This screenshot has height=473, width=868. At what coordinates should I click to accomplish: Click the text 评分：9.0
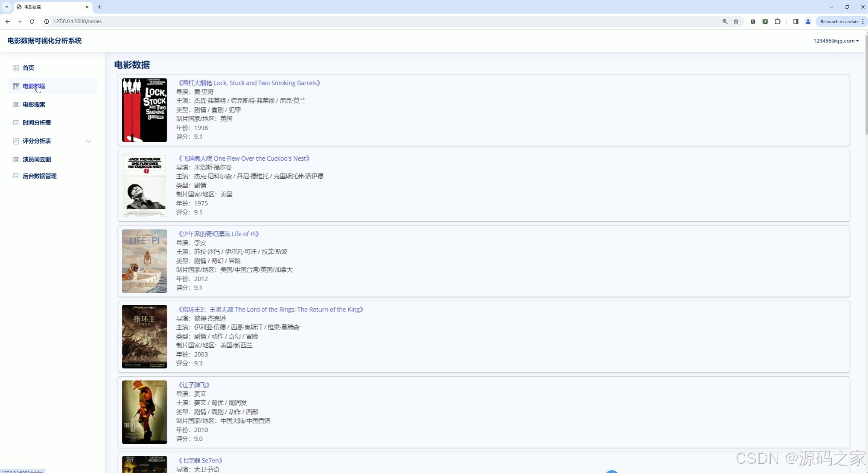(189, 439)
